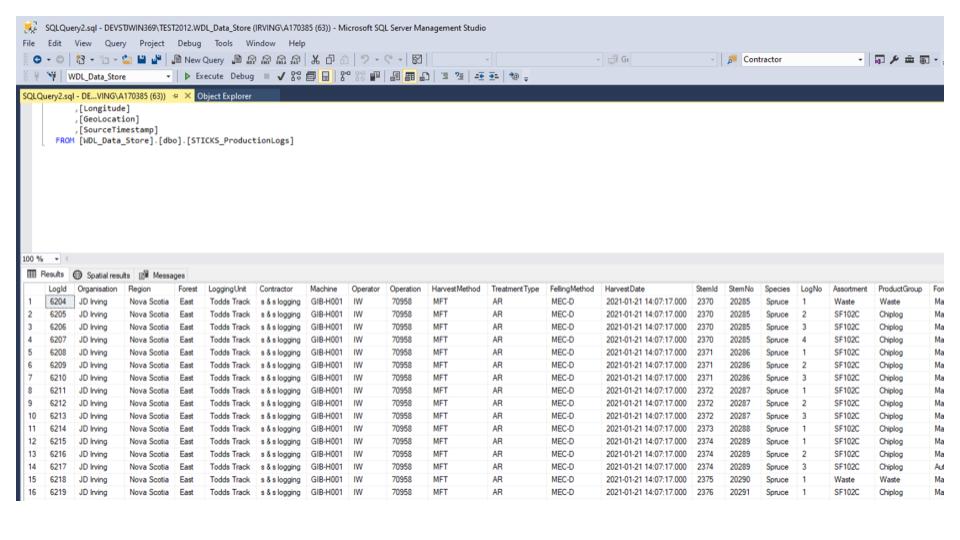Click the Change Connection icon
960x540 pixels.
pos(51,77)
